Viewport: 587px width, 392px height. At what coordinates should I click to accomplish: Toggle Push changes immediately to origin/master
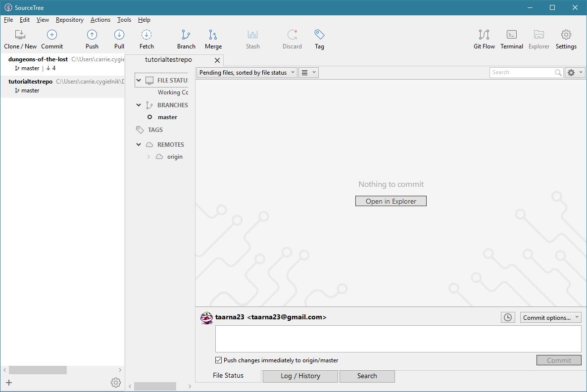(218, 360)
